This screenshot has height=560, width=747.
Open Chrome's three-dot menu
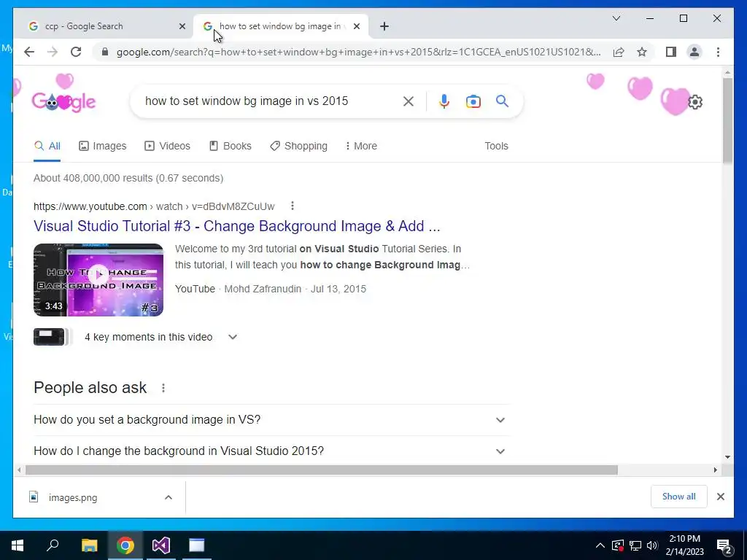(718, 52)
